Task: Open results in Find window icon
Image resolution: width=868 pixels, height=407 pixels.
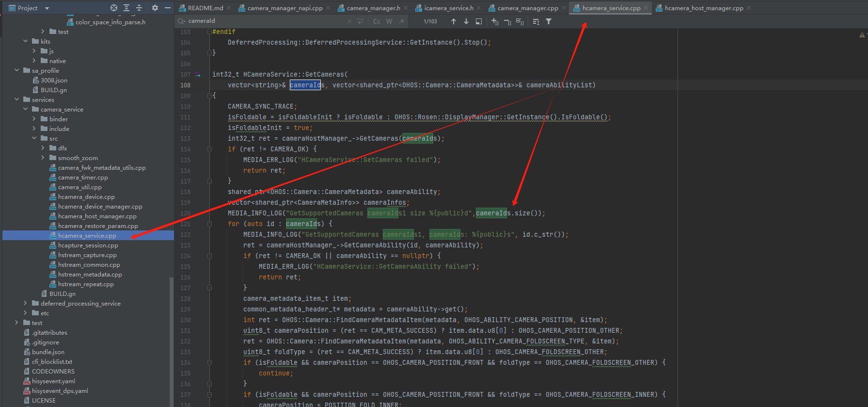Action: 479,21
